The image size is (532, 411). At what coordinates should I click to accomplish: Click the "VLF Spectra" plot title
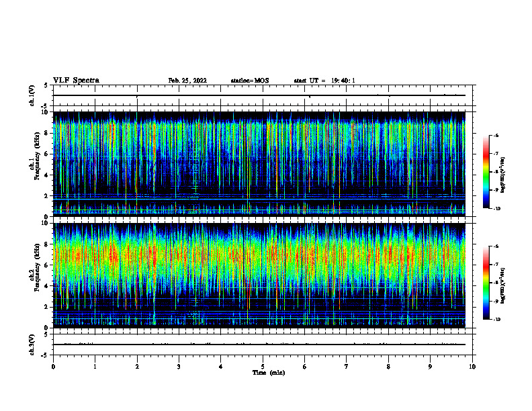[76, 81]
